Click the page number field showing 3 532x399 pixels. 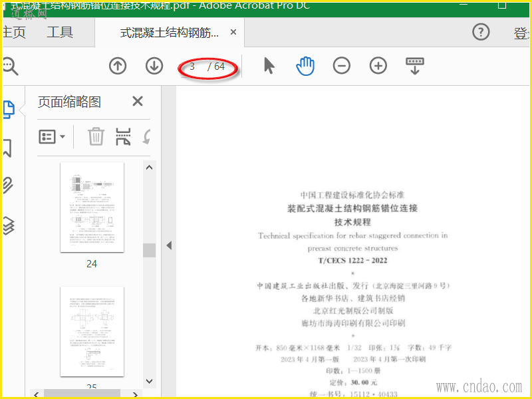(x=192, y=66)
